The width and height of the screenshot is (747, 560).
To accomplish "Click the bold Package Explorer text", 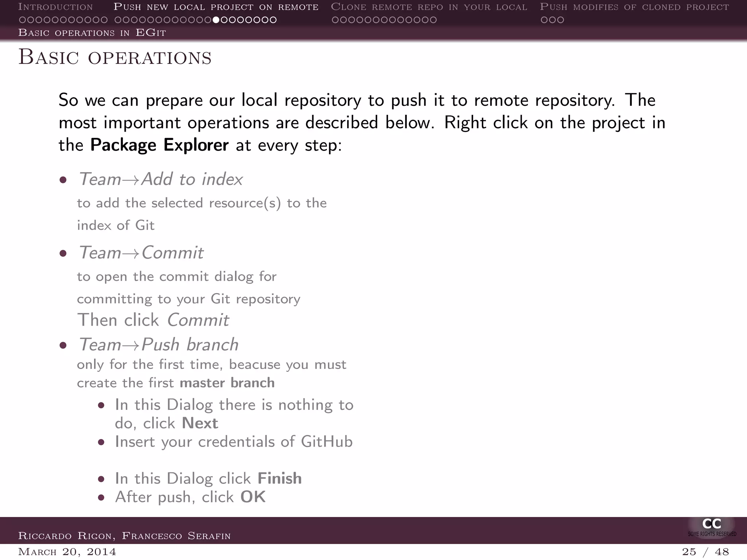I will pyautogui.click(x=159, y=145).
